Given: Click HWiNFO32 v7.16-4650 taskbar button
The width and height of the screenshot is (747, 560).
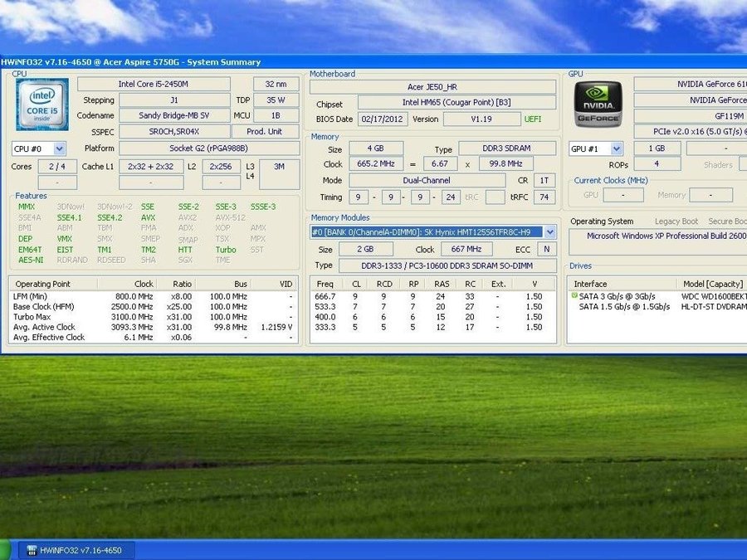Looking at the screenshot, I should pyautogui.click(x=76, y=551).
